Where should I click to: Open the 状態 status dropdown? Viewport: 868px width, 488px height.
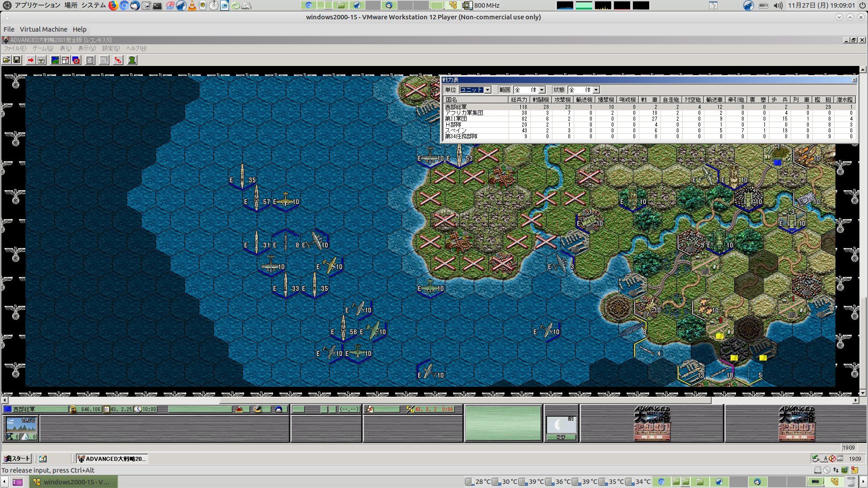tap(596, 90)
